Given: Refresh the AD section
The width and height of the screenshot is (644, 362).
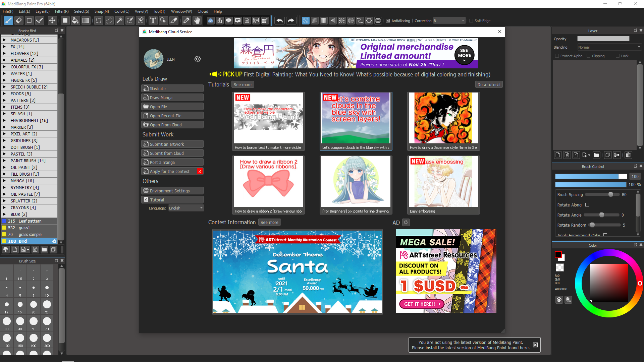Looking at the screenshot, I should (x=406, y=222).
